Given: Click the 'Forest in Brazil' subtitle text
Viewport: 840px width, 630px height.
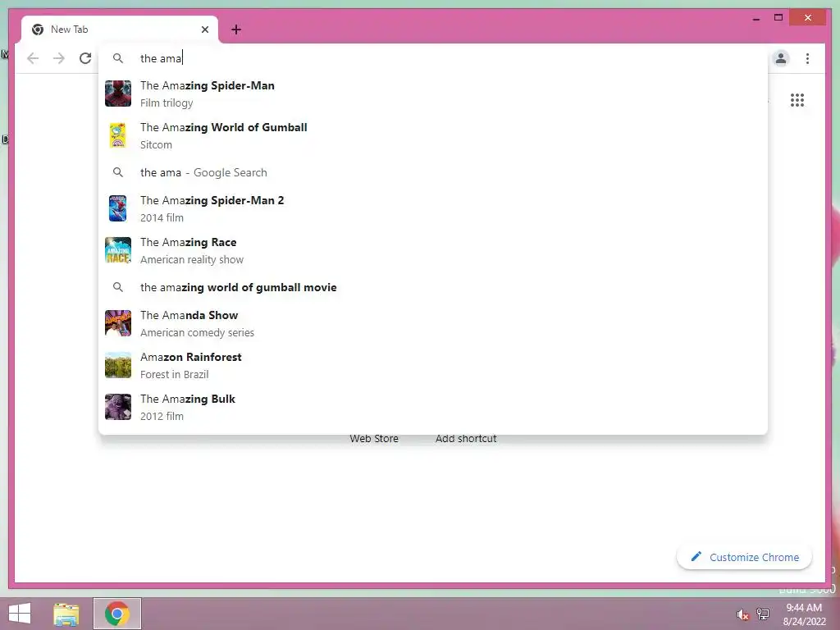Looking at the screenshot, I should pos(174,374).
